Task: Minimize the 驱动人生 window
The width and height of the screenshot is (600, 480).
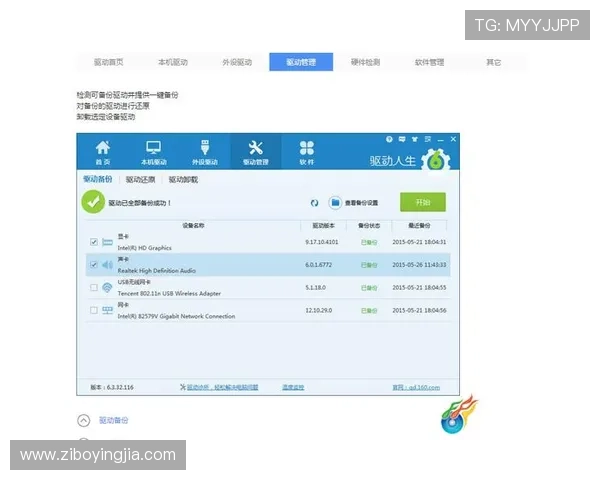Action: 441,140
